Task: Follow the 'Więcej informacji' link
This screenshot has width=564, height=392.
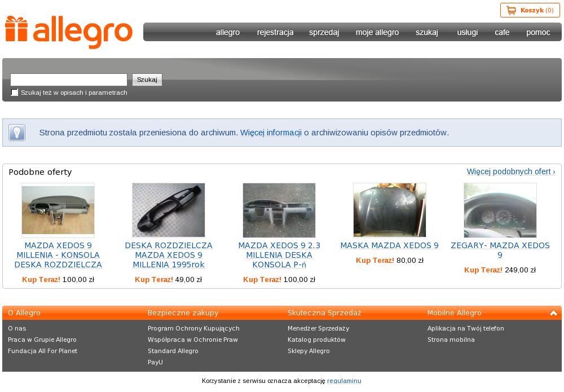Action: (x=271, y=133)
